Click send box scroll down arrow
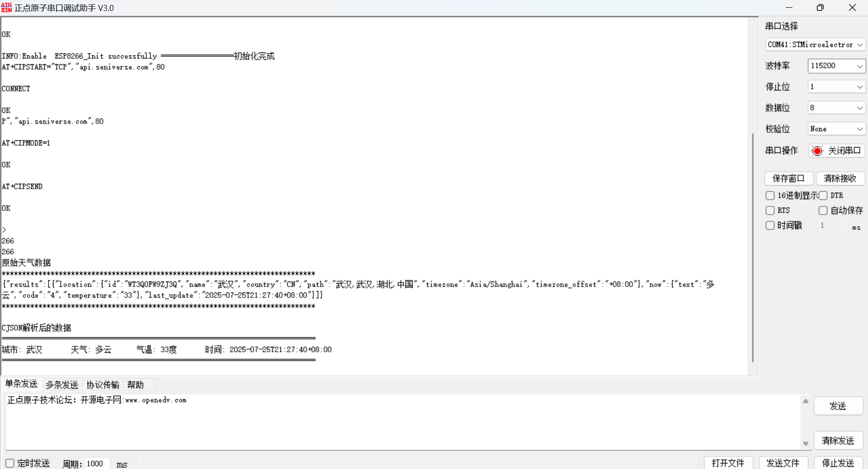The width and height of the screenshot is (868, 469). click(x=806, y=444)
